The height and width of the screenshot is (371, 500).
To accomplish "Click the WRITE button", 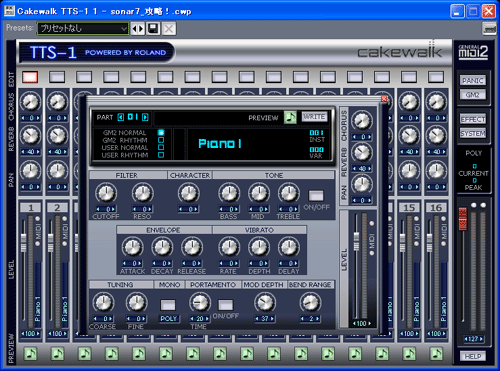I will (x=314, y=117).
